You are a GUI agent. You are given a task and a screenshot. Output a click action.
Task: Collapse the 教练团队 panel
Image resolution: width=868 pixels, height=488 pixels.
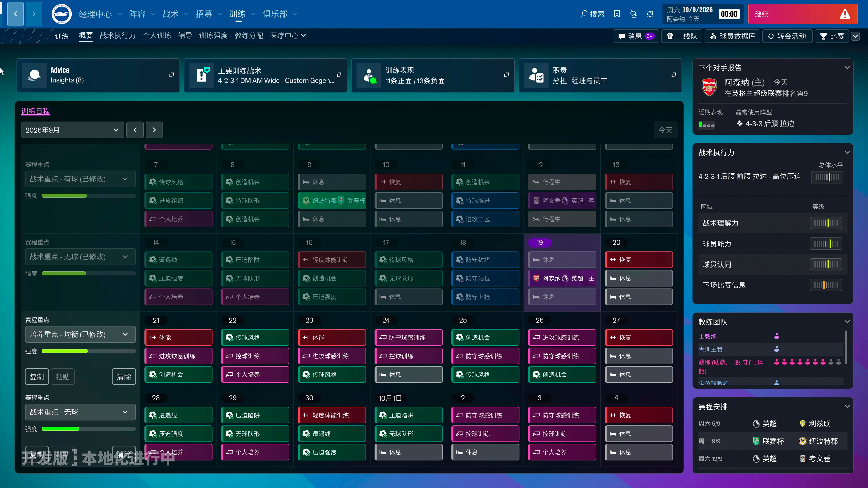tap(847, 322)
